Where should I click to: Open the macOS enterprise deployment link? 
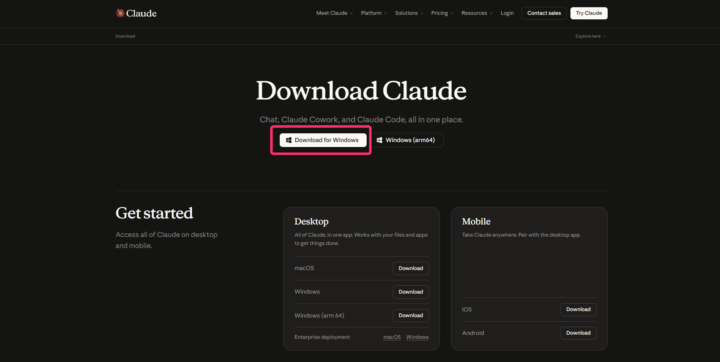392,337
